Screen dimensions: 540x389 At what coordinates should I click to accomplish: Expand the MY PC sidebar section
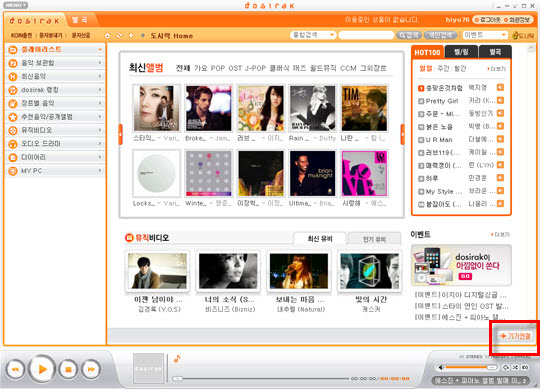pyautogui.click(x=55, y=171)
